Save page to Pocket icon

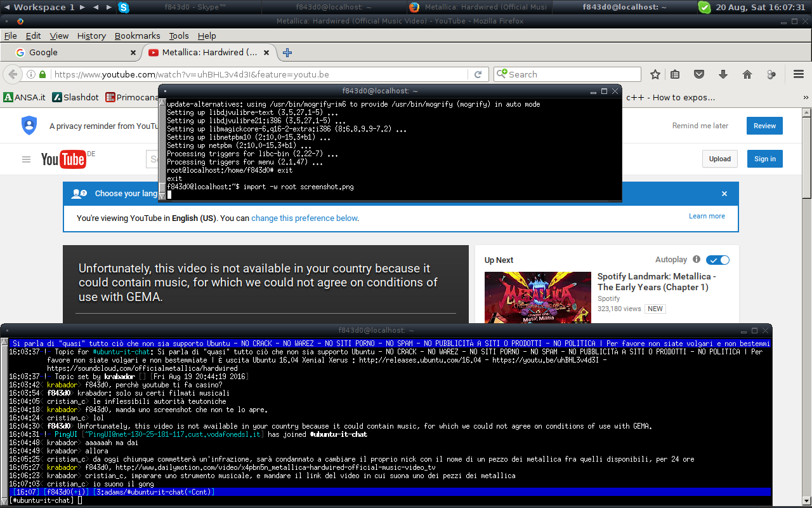tap(699, 74)
